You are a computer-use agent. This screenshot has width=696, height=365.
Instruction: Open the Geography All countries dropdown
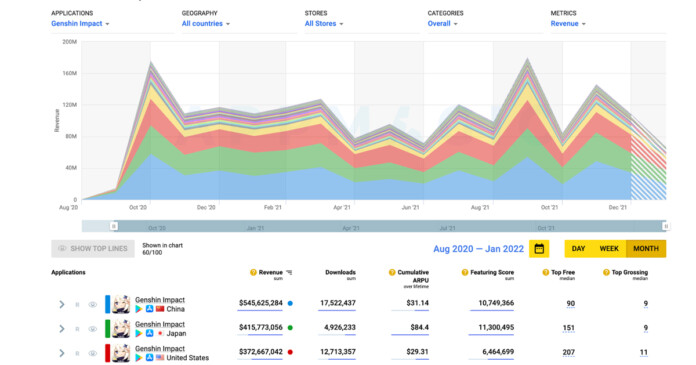pyautogui.click(x=206, y=24)
